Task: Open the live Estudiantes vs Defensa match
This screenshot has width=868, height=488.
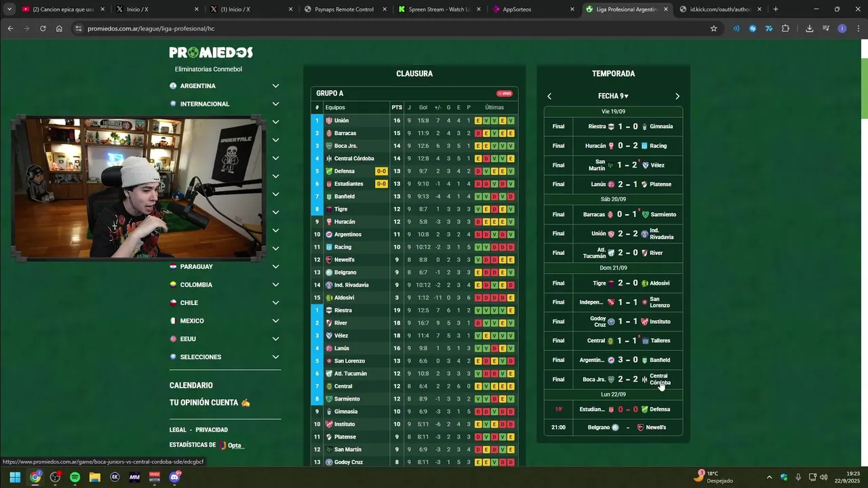Action: click(x=613, y=409)
